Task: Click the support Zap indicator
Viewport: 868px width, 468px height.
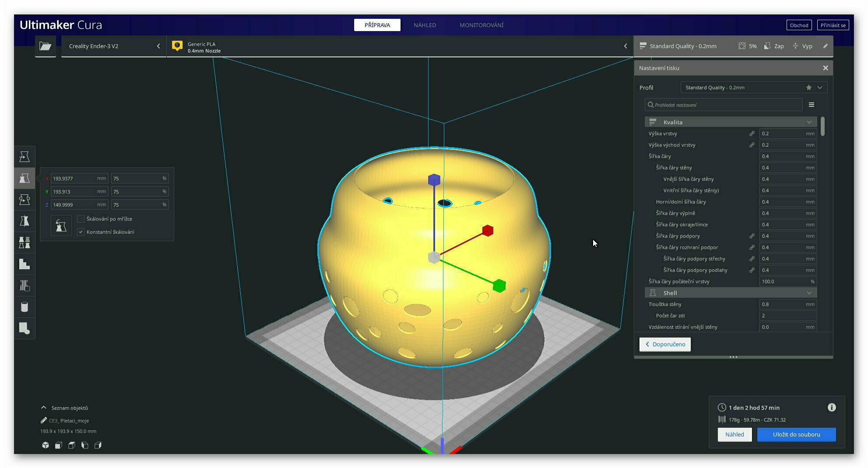Action: [x=774, y=46]
